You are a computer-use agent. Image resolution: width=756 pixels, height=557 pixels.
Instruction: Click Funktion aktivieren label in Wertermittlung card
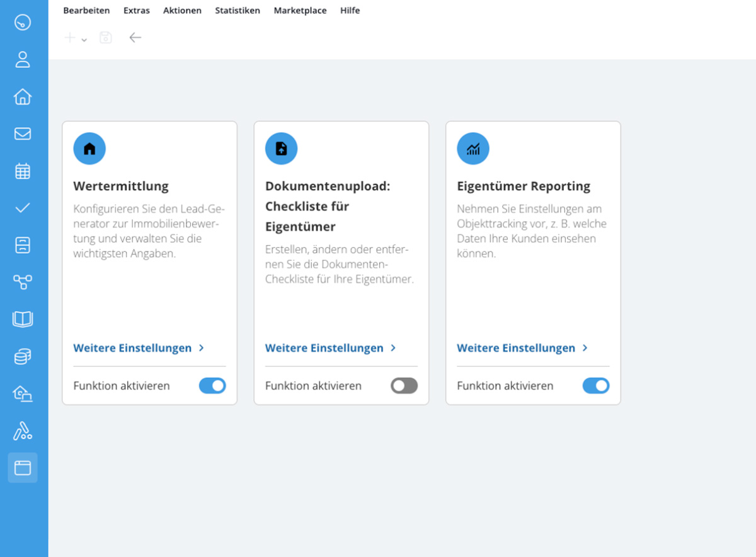pos(122,386)
